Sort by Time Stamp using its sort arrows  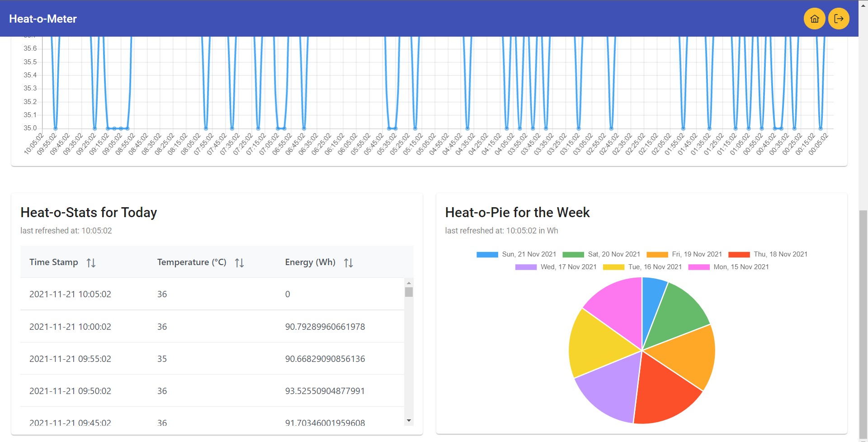(x=91, y=262)
